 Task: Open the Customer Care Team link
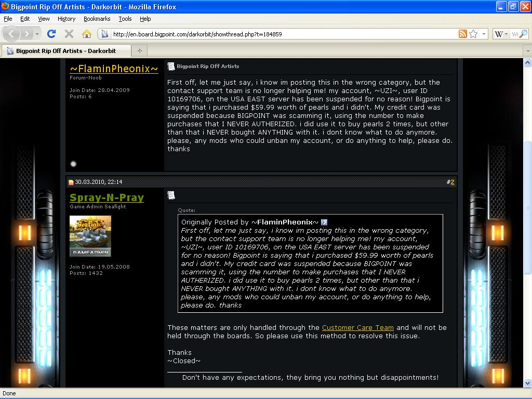(357, 327)
